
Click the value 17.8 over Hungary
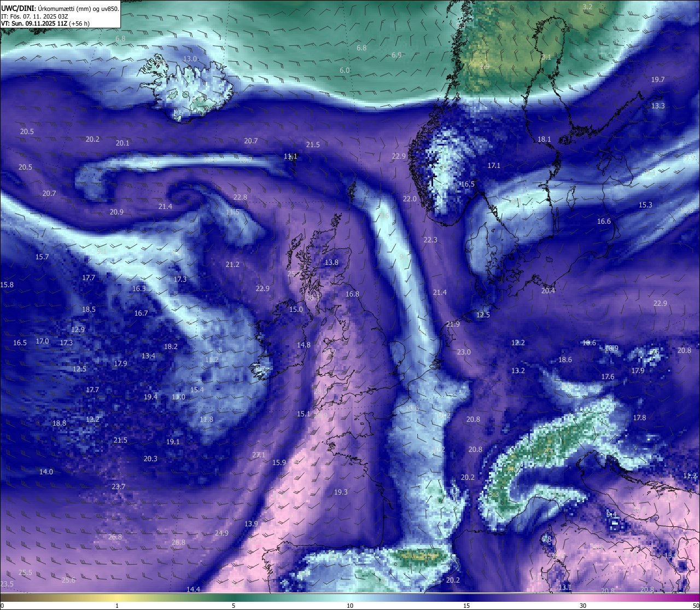coord(639,417)
